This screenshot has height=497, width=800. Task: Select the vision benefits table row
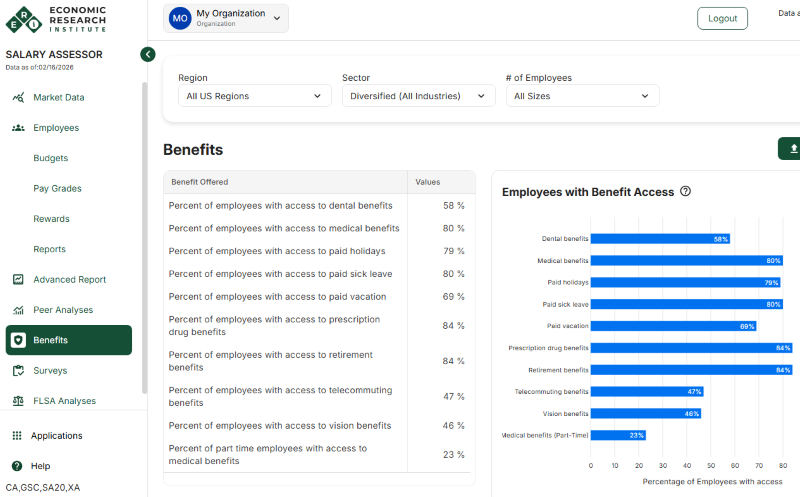(x=319, y=426)
